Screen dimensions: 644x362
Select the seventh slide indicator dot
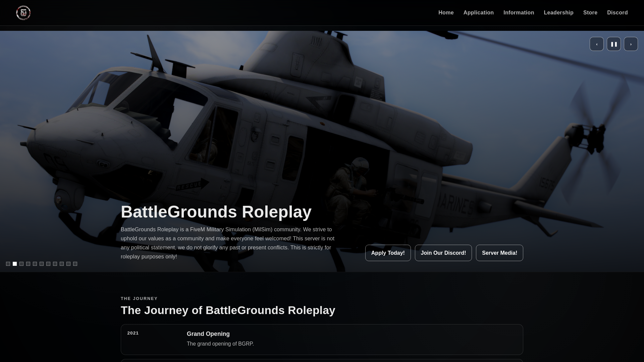coord(48,264)
